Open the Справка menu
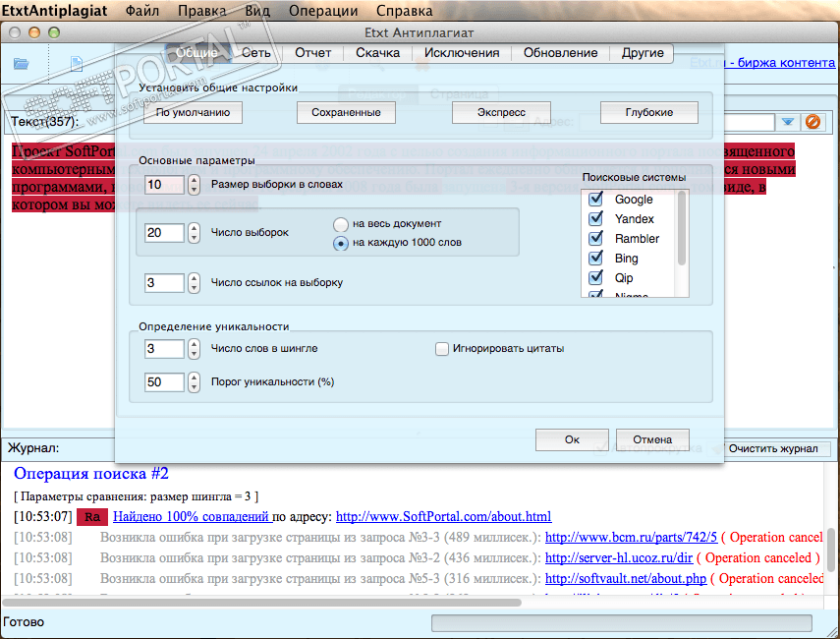The height and width of the screenshot is (639, 840). (x=404, y=10)
